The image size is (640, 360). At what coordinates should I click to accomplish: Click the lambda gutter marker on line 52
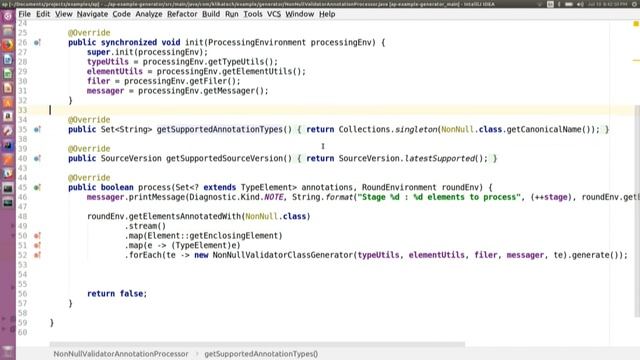click(37, 255)
